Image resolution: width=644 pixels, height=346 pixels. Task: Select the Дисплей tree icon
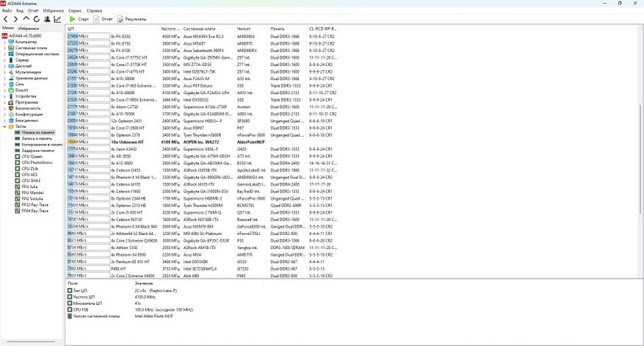(x=11, y=66)
